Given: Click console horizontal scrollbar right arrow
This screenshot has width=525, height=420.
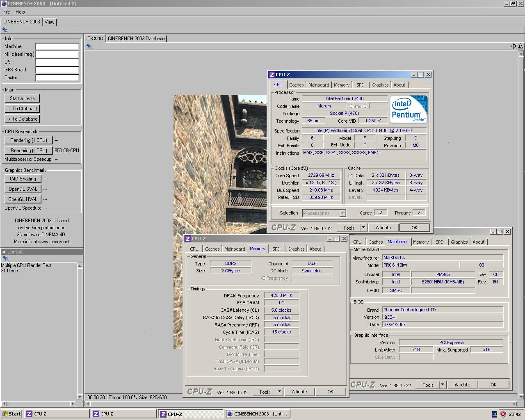Looking at the screenshot, I should point(74,404).
